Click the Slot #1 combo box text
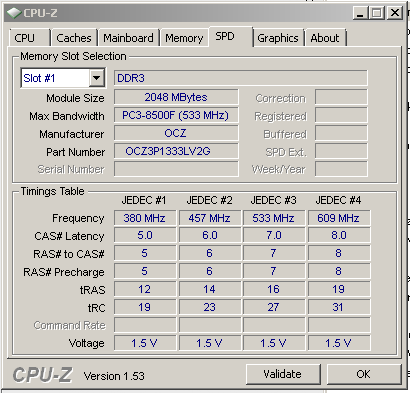The image size is (410, 393). 39,78
